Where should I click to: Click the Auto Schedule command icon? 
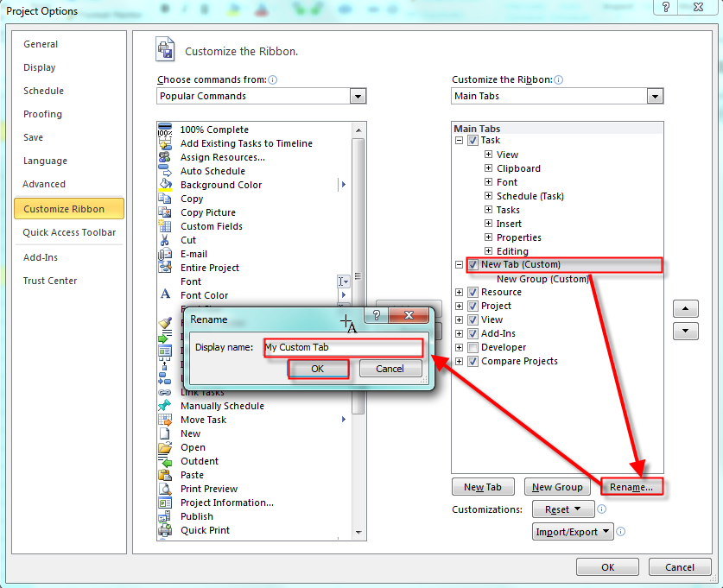(x=165, y=171)
